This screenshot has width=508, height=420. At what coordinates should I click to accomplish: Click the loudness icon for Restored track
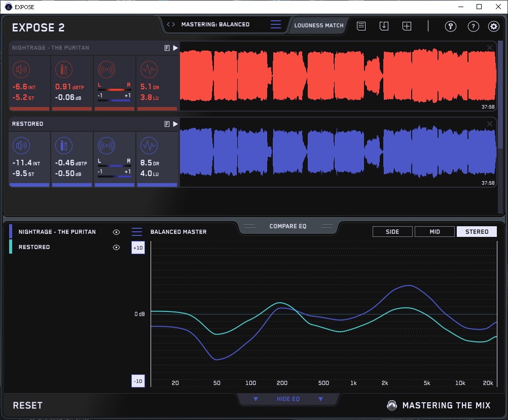coord(21,146)
